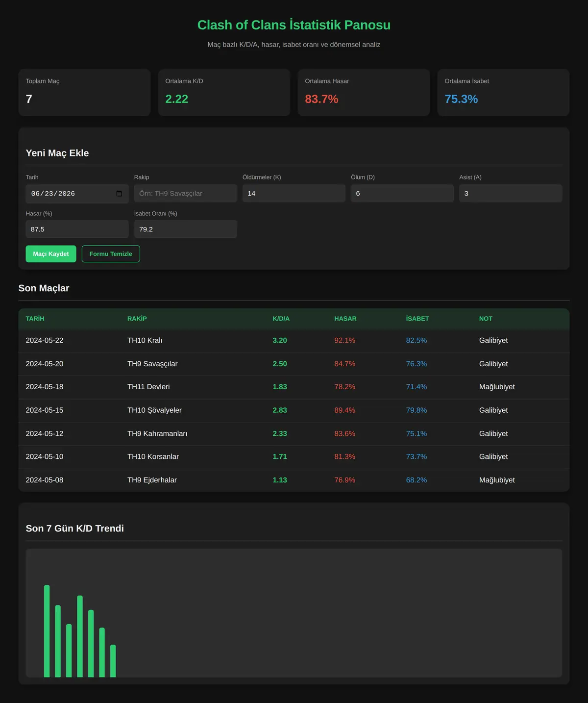This screenshot has height=703, width=588.
Task: Edit the Hasar (%) input field
Action: click(77, 229)
